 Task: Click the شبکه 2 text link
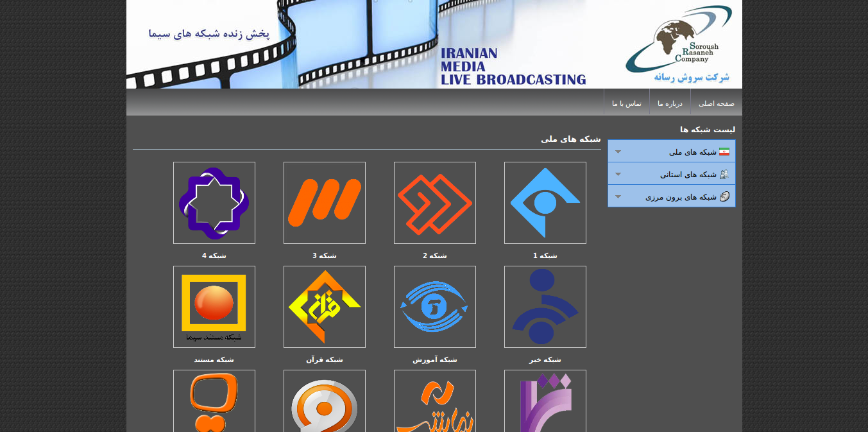click(435, 255)
